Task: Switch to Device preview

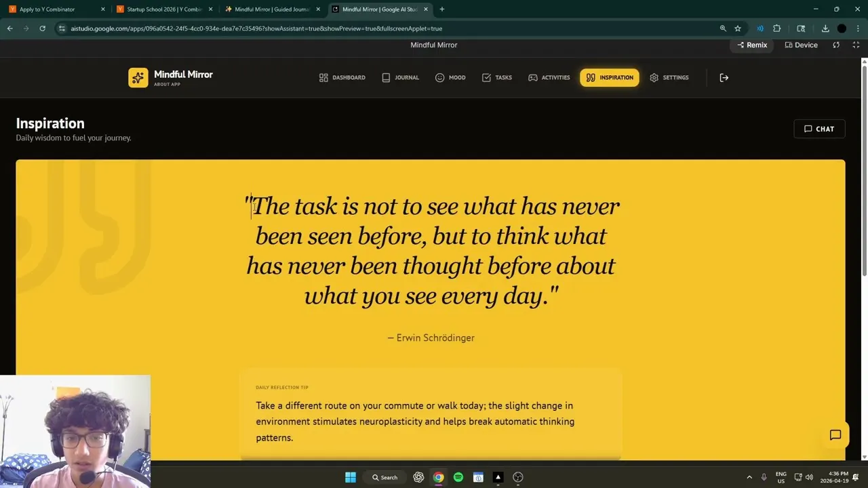Action: pos(801,45)
